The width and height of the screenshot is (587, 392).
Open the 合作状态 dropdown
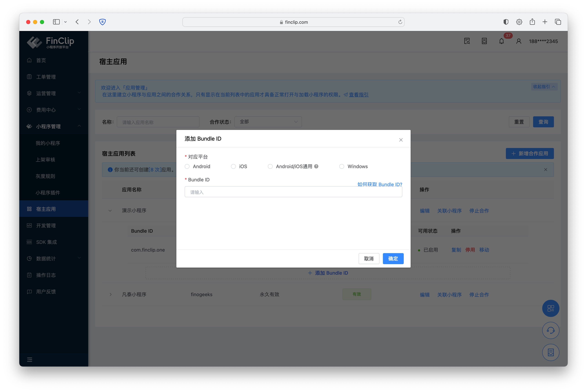pos(268,122)
